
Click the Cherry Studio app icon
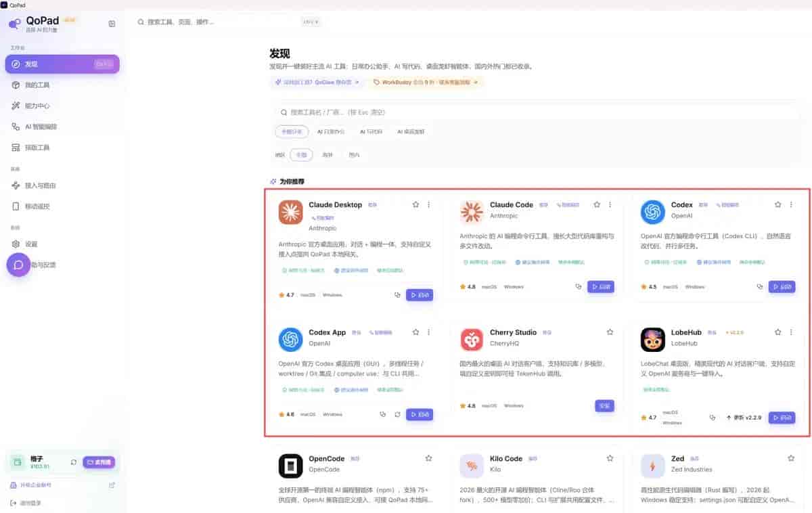472,340
